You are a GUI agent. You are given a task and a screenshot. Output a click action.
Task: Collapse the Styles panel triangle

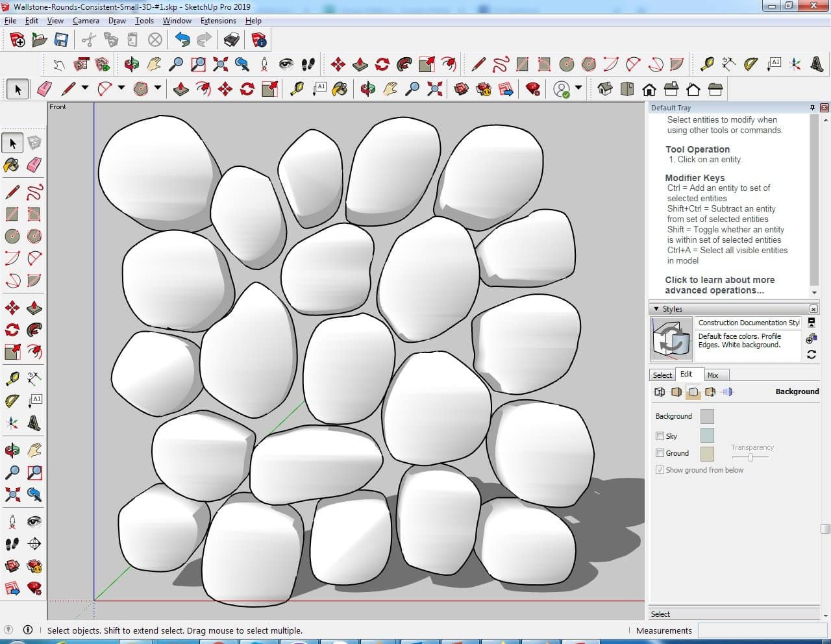656,309
